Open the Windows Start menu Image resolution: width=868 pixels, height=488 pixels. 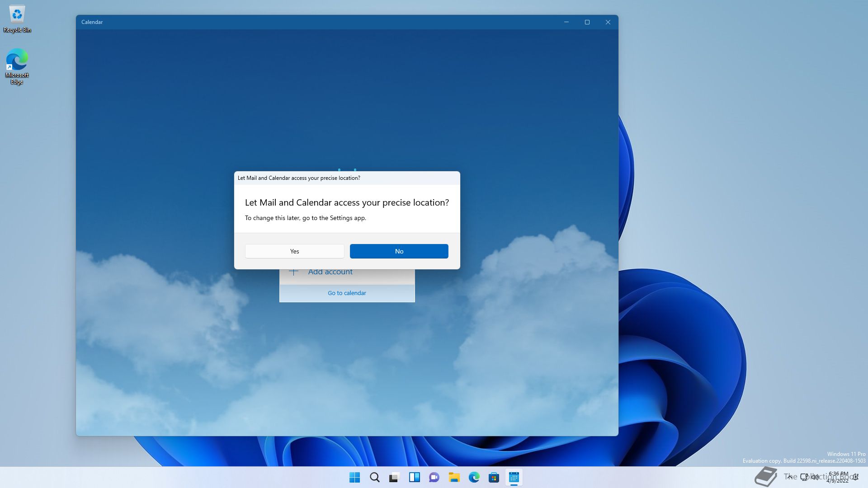pyautogui.click(x=354, y=477)
